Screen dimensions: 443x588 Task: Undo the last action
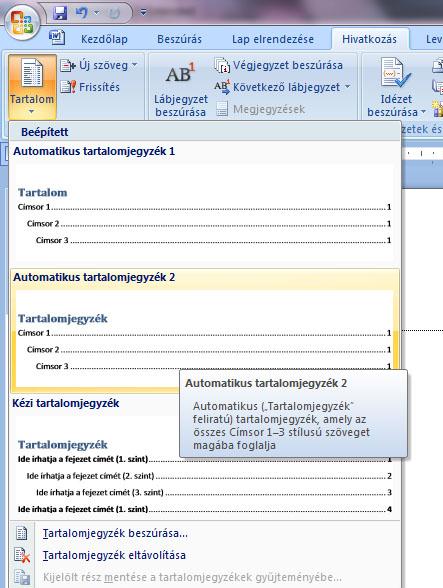81,13
